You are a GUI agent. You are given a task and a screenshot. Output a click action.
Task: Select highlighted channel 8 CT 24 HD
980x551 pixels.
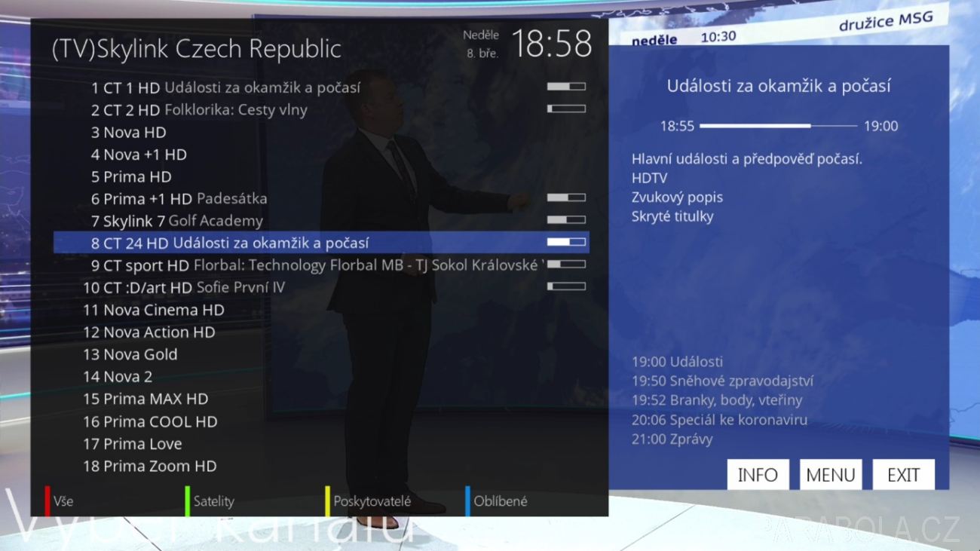(x=321, y=243)
